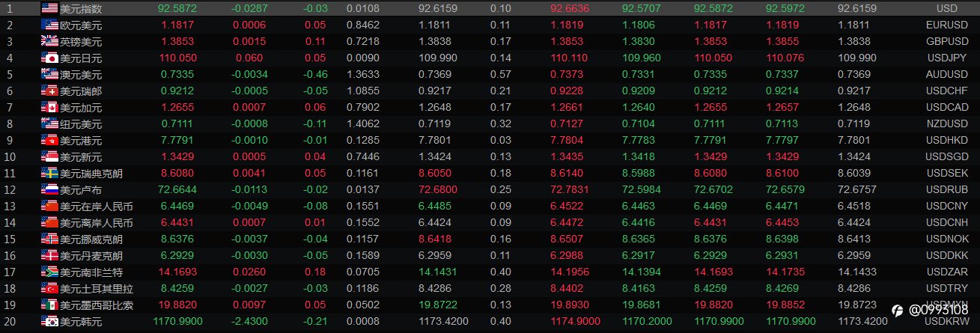
Task: Select the 美元挪威克朗 row name
Action: point(91,239)
